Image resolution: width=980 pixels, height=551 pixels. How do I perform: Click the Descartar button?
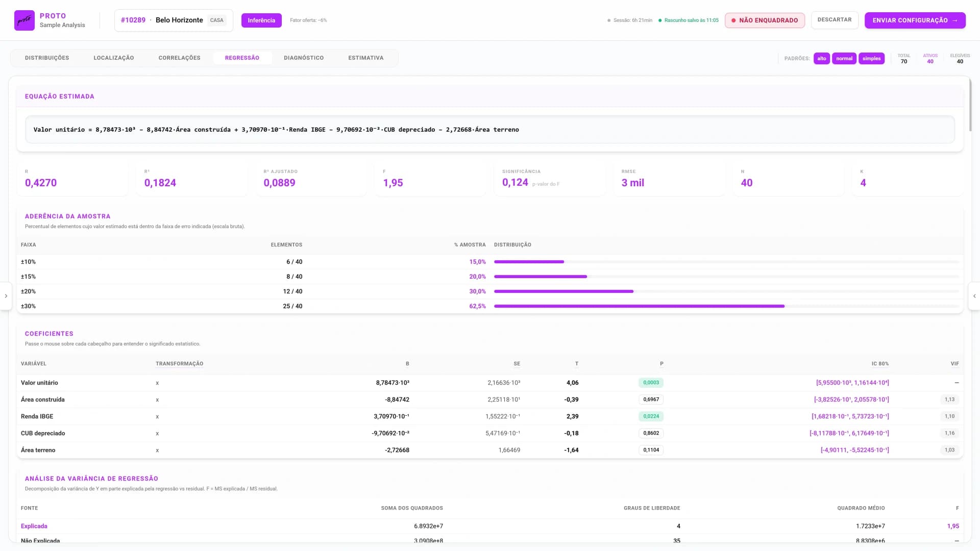click(x=835, y=20)
